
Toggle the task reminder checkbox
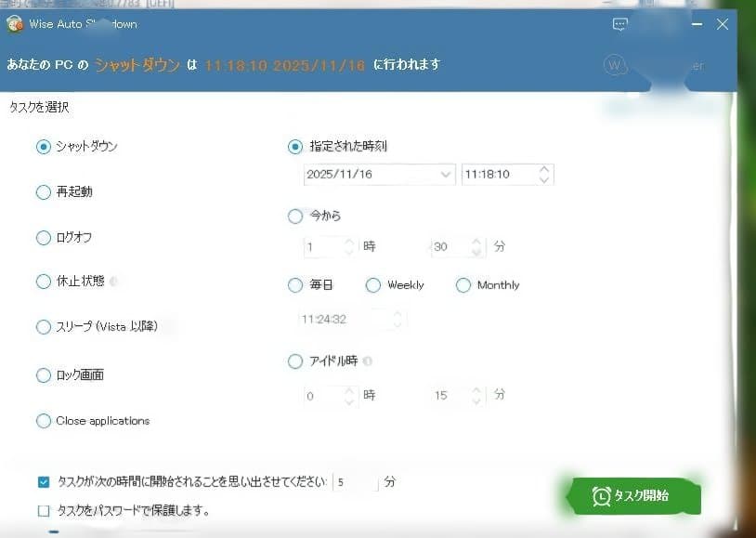[44, 482]
